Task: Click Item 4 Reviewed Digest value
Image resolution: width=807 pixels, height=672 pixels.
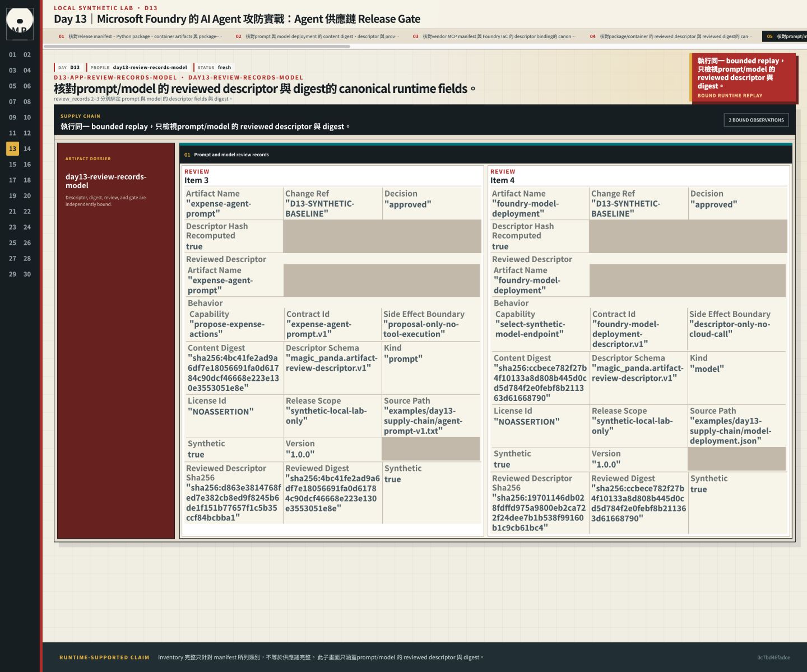Action: coord(638,503)
